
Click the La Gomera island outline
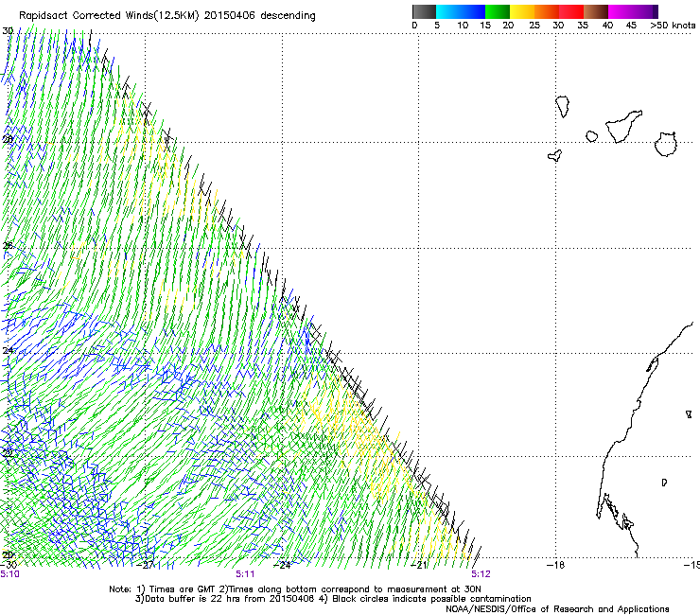coord(591,136)
